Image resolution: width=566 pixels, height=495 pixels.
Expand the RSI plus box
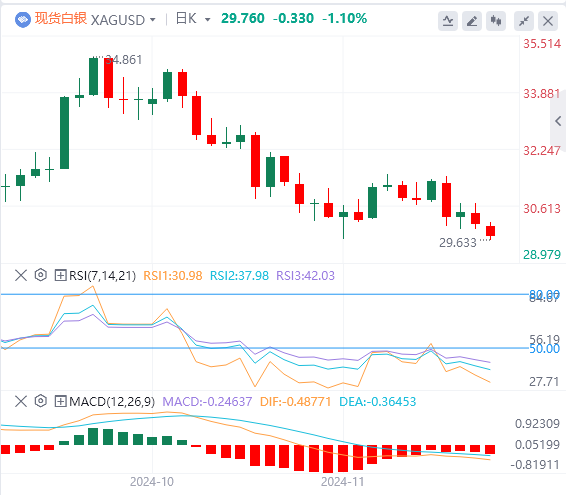tap(60, 275)
